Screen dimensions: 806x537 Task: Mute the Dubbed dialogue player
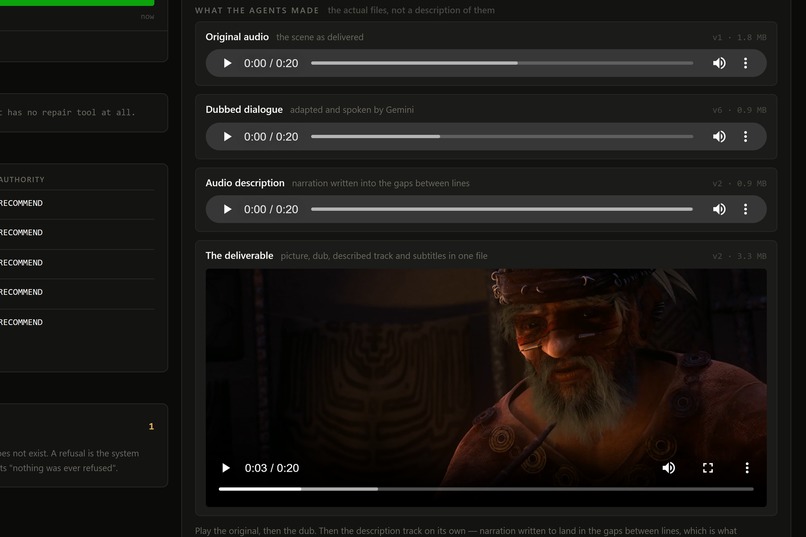(719, 137)
